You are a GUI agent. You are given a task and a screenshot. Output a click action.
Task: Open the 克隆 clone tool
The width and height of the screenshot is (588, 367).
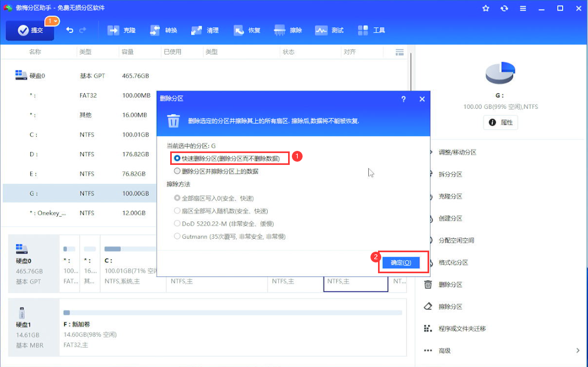122,30
